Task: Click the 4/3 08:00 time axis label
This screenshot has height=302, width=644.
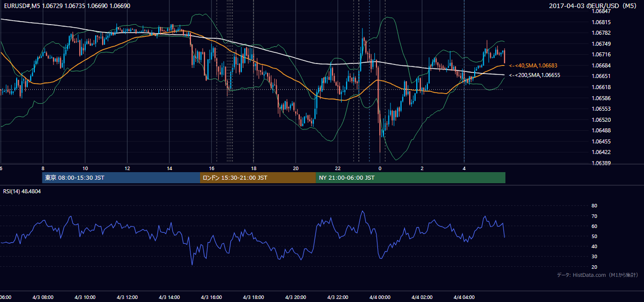Action: [x=43, y=297]
